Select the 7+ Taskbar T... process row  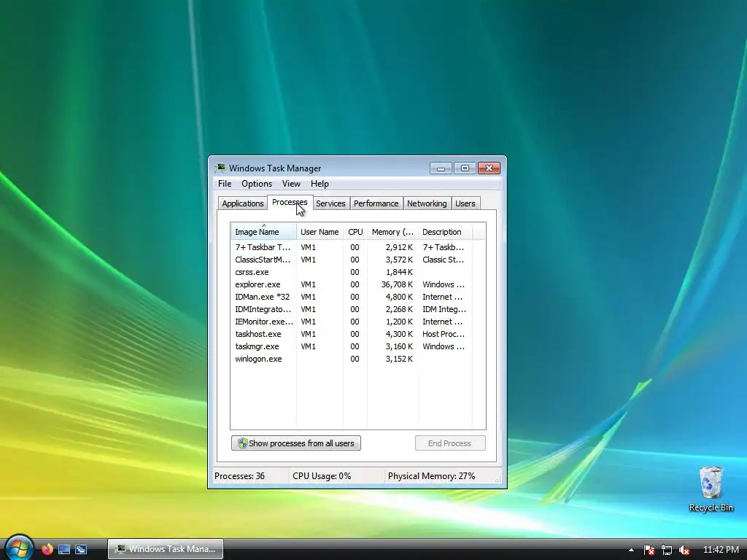[352, 247]
